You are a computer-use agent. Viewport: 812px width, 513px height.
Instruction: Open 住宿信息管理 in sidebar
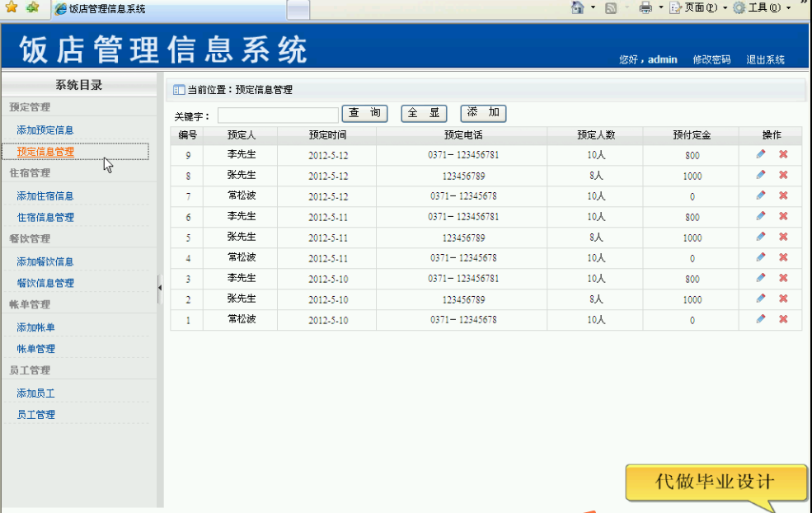coord(45,218)
